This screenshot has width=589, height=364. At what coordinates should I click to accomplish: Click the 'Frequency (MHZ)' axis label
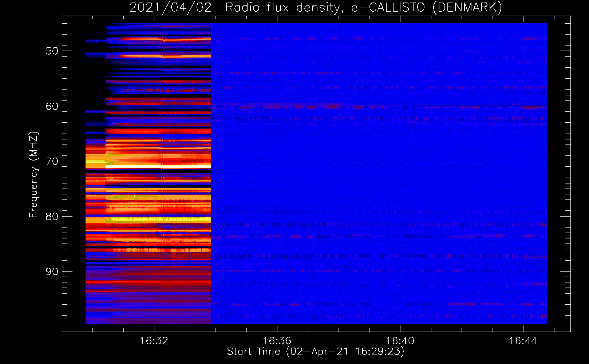click(x=33, y=175)
